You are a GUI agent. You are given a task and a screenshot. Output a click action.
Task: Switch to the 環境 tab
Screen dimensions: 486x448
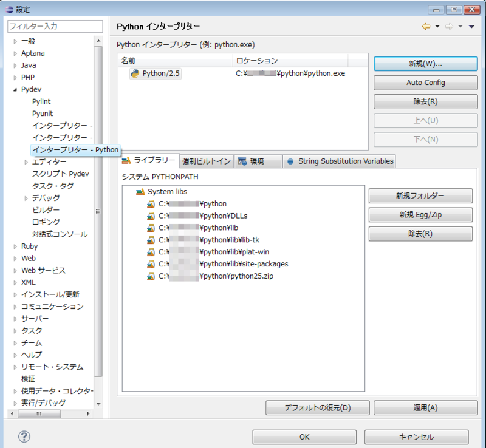point(258,161)
